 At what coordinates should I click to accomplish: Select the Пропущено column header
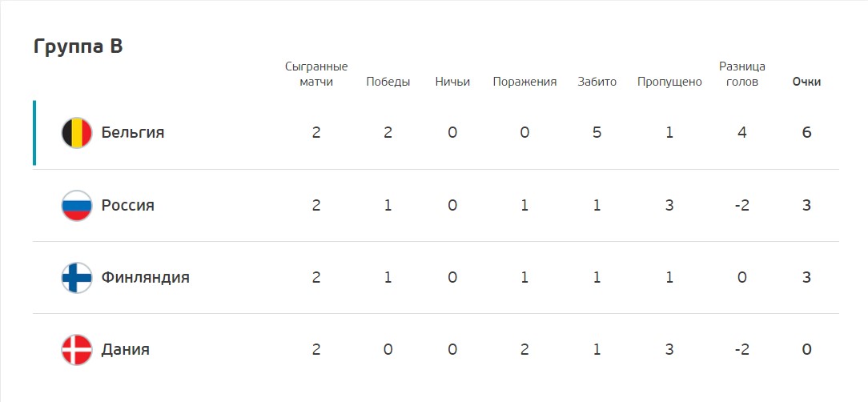pyautogui.click(x=669, y=82)
